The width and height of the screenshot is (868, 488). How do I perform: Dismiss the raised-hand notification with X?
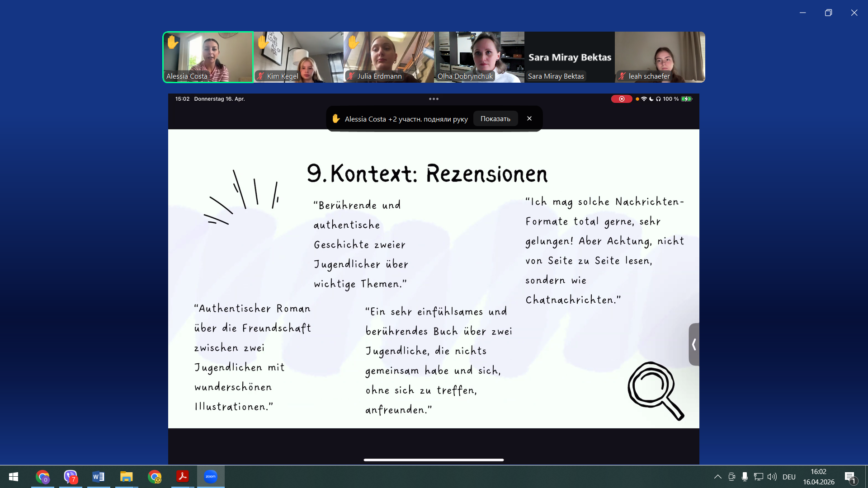coord(529,118)
